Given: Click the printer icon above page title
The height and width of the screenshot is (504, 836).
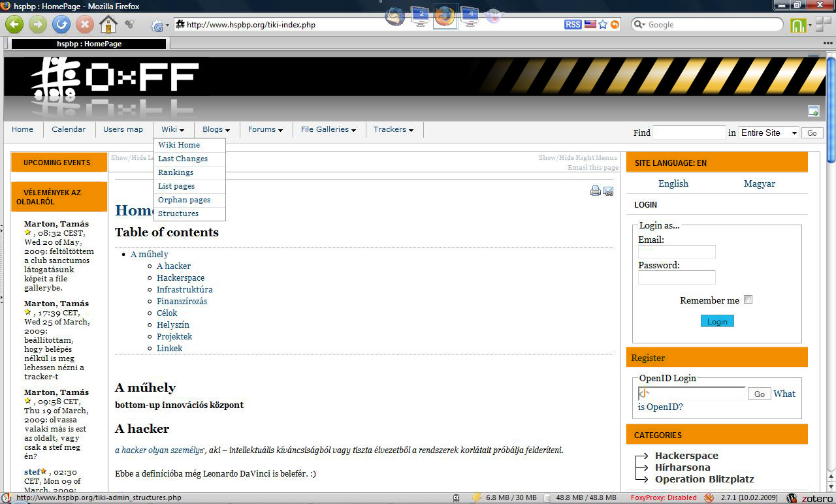Looking at the screenshot, I should [x=596, y=191].
